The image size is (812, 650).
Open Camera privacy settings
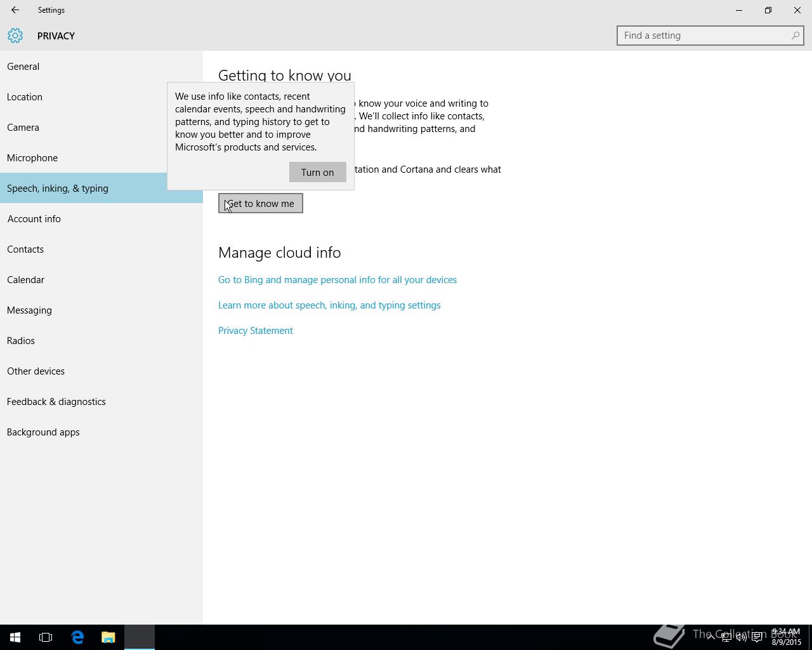[101, 127]
